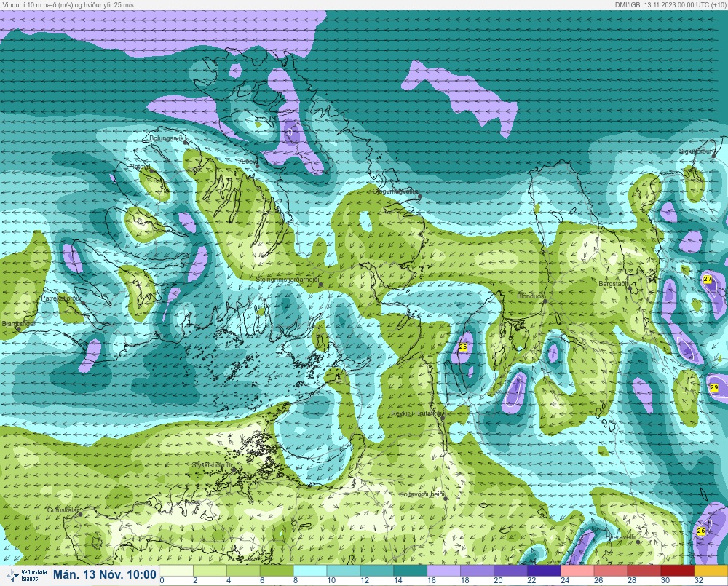Pick the light green 2–4 m/s legend swatch

(x=210, y=570)
